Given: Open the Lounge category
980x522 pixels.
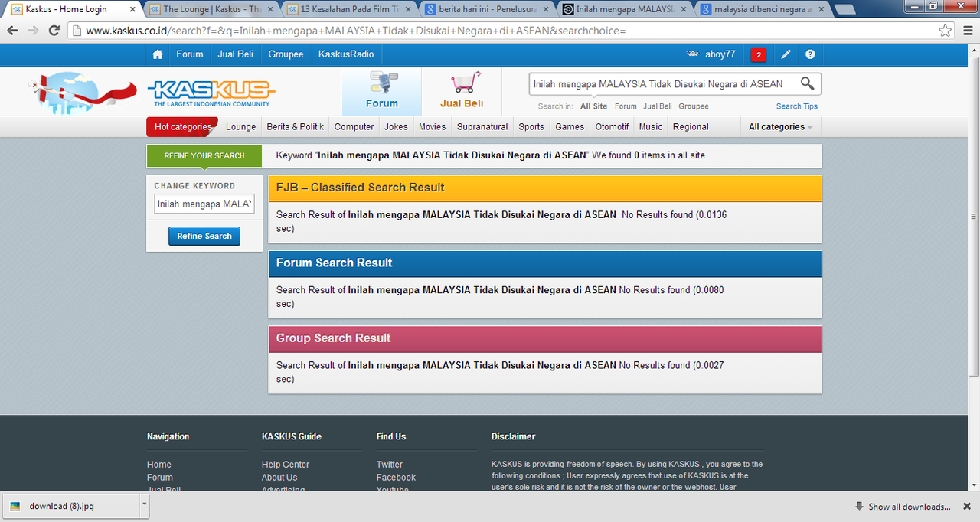Looking at the screenshot, I should point(241,127).
